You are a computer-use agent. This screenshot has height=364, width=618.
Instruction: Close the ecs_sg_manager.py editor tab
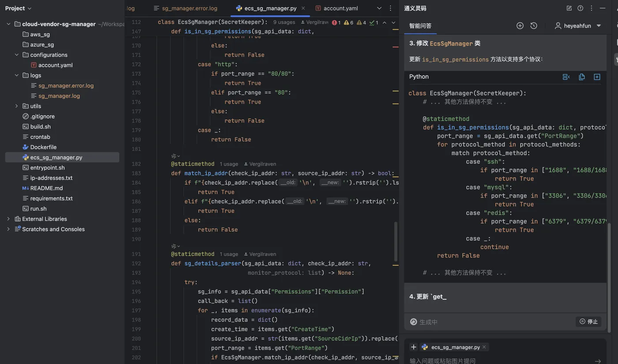pos(303,8)
